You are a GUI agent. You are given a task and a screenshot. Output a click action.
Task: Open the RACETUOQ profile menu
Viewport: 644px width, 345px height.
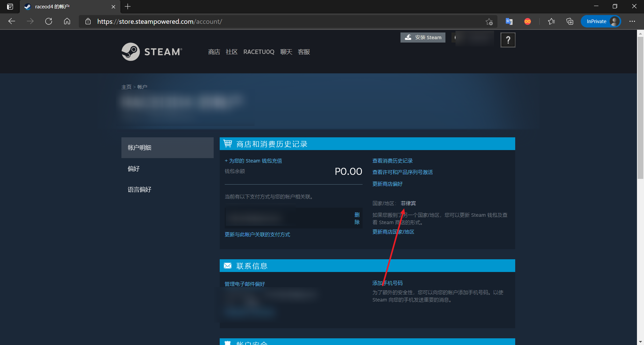tap(259, 52)
